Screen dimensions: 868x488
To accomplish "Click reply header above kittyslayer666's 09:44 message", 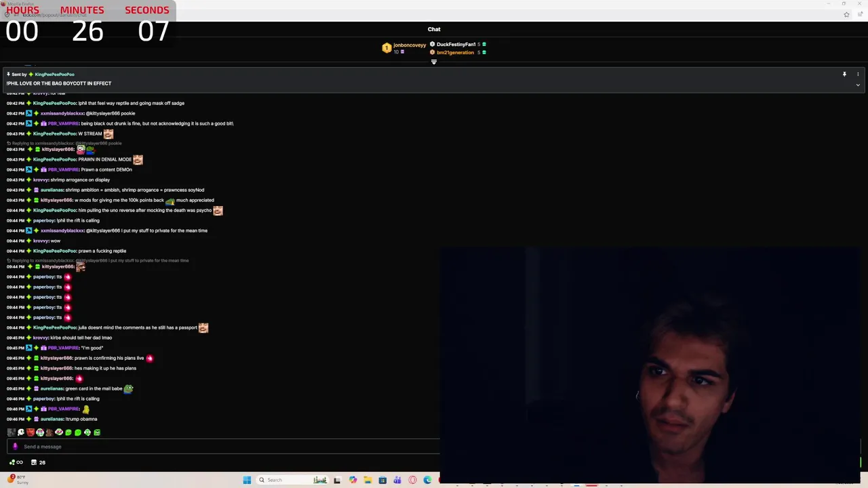I will coord(98,260).
